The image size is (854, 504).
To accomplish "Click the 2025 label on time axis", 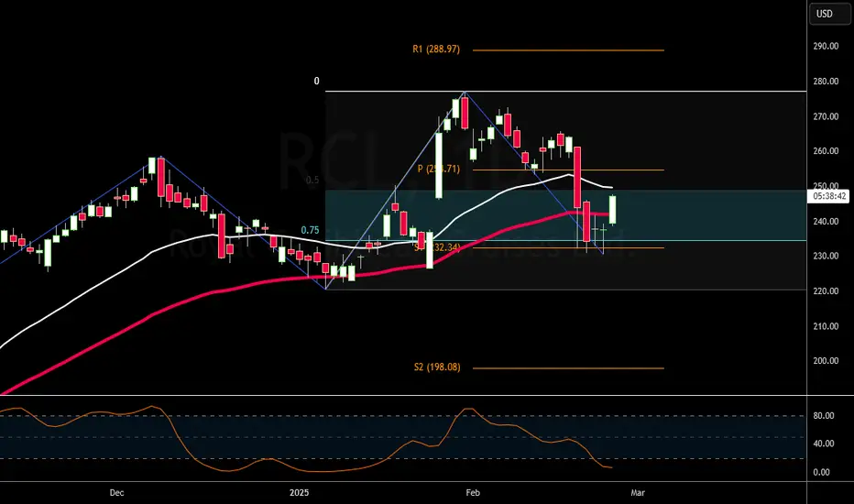I will (299, 493).
